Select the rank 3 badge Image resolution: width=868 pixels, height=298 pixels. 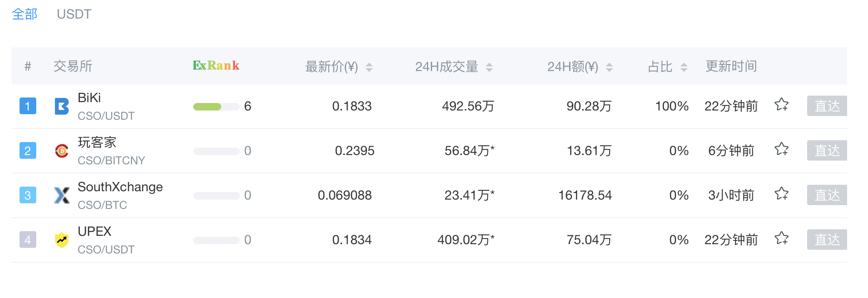pos(28,195)
